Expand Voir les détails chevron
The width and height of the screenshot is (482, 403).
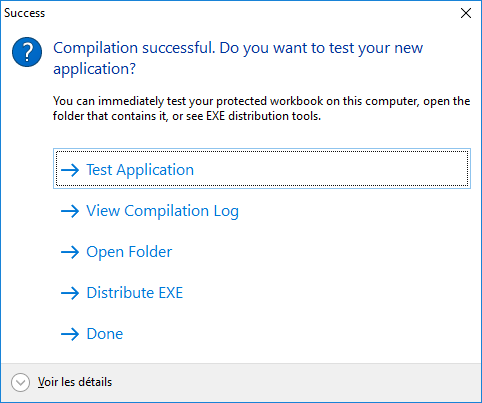[20, 382]
